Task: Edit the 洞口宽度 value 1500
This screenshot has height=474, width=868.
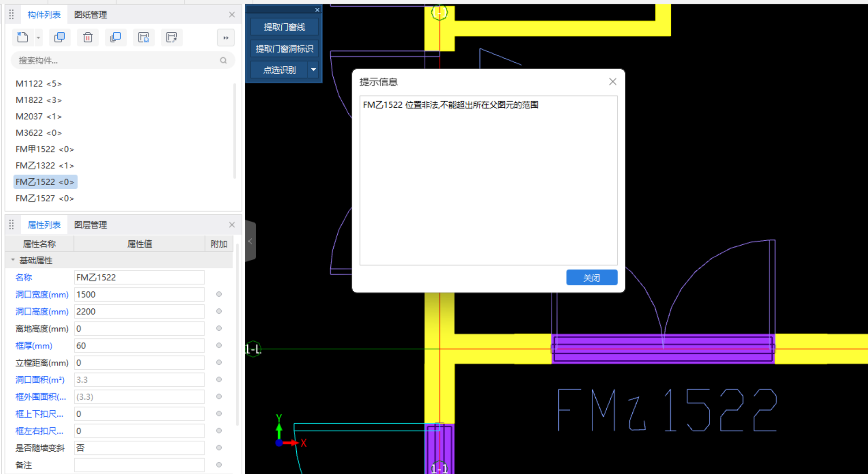Action: tap(139, 295)
